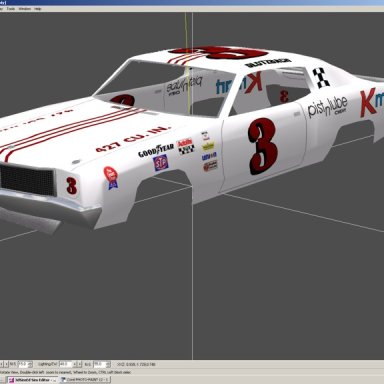Click the left arrow button in the bottom toolbar
Image resolution: width=384 pixels, height=384 pixels.
[x=2, y=364]
